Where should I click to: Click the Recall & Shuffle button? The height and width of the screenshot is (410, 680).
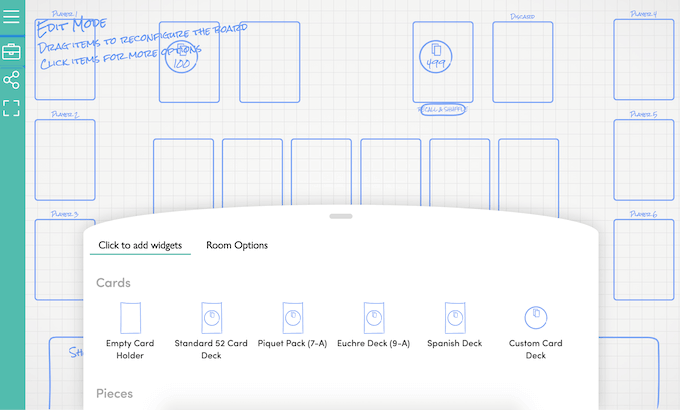pos(442,108)
